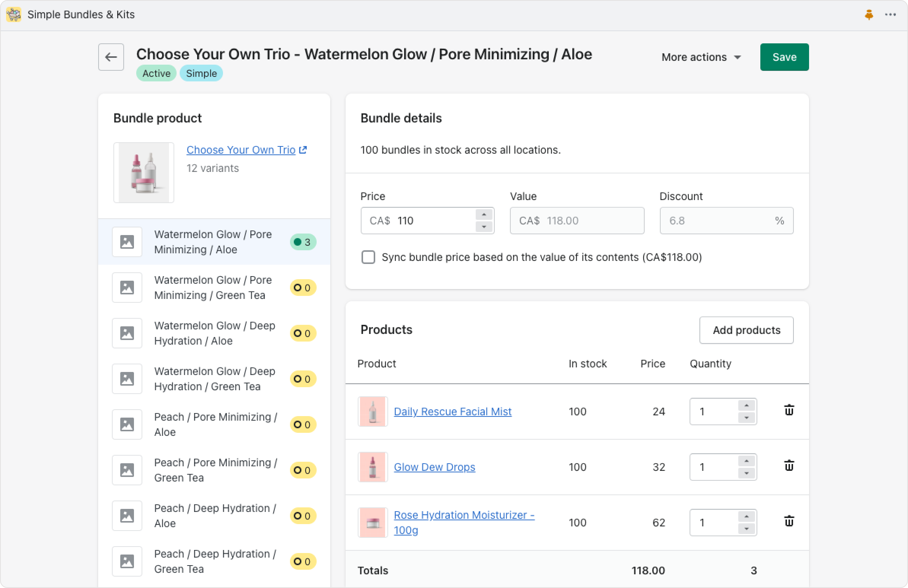Select variant Watermelon Glow / Deep Hydration / Green Tea
The width and height of the screenshot is (908, 588).
(214, 379)
